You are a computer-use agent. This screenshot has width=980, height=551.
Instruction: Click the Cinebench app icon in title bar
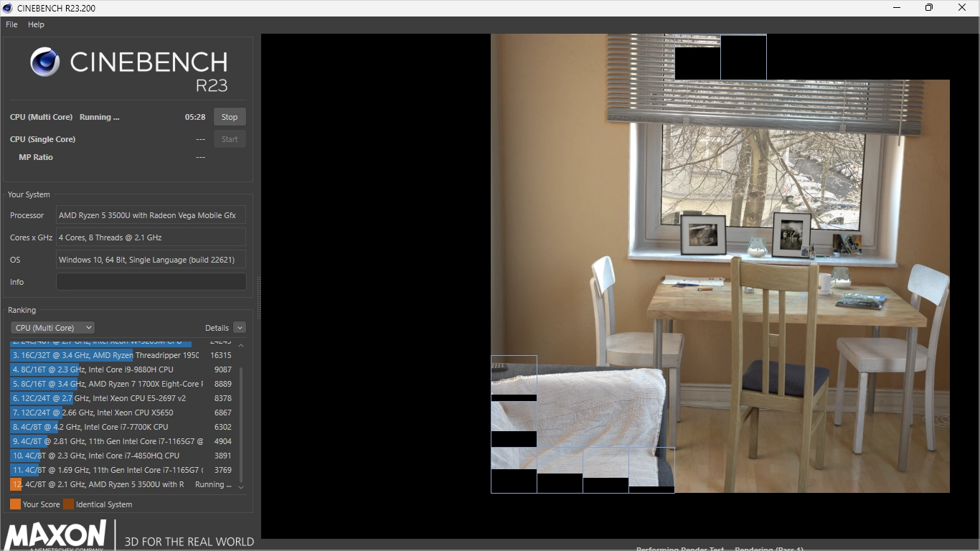pos(7,8)
